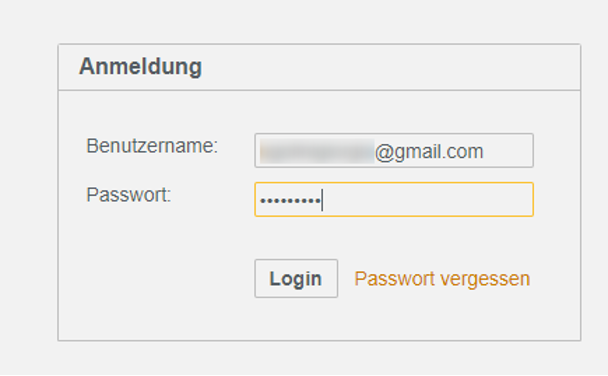
Task: Place cursor in @gmail.com text
Action: tap(429, 152)
